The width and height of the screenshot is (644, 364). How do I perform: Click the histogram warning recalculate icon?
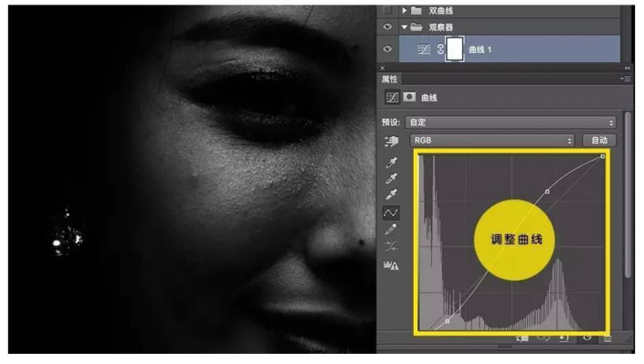click(x=391, y=265)
